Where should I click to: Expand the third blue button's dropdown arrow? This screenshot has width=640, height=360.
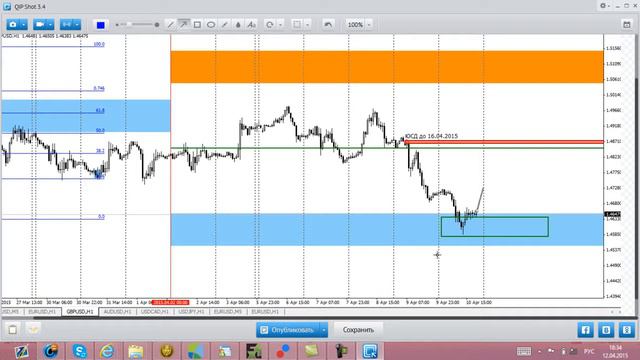77,24
